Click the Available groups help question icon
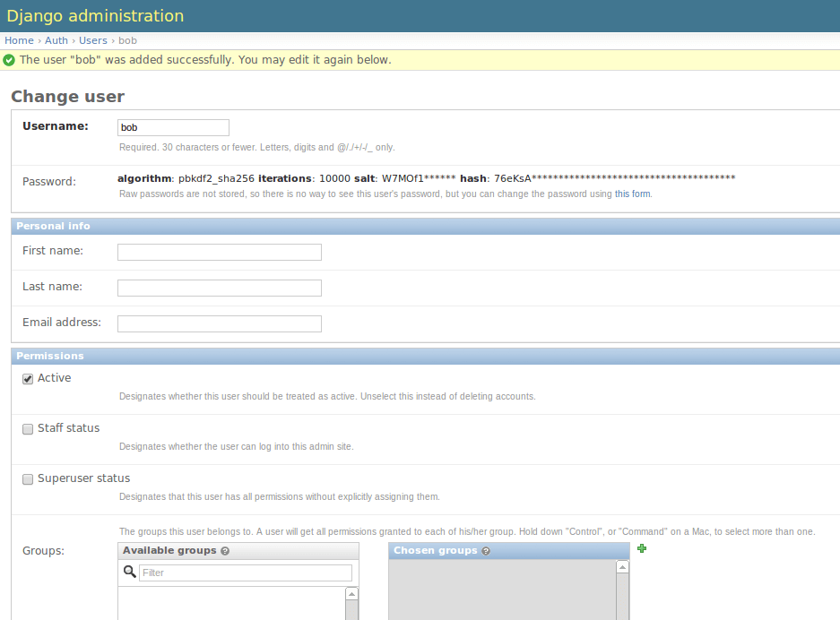This screenshot has width=840, height=620. [x=225, y=551]
